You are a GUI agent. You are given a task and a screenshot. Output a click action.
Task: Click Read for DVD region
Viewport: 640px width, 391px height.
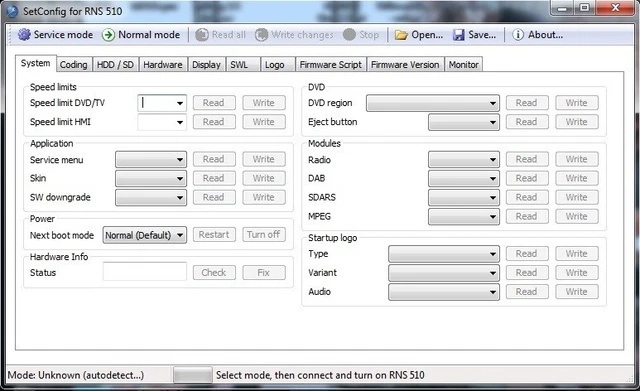pos(527,103)
